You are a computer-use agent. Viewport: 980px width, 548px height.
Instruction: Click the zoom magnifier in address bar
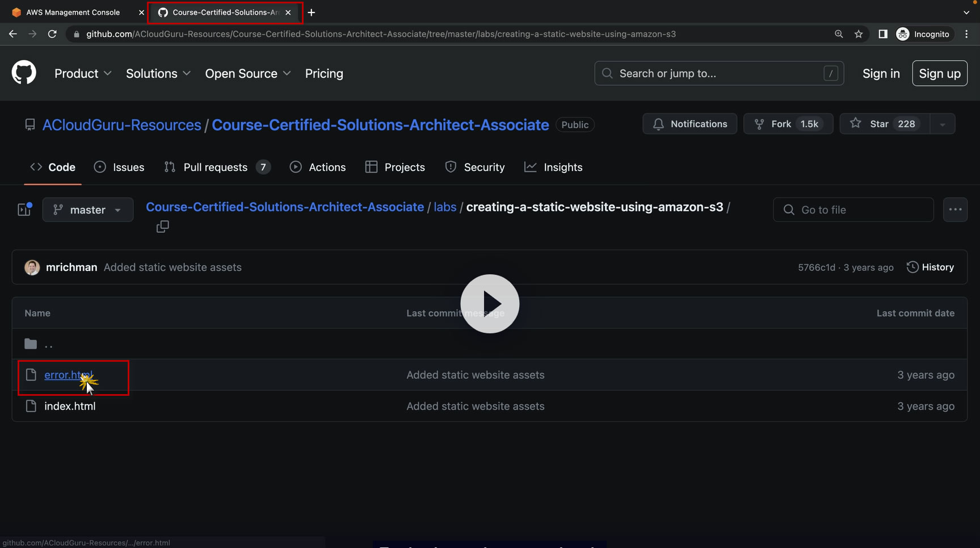(x=839, y=34)
